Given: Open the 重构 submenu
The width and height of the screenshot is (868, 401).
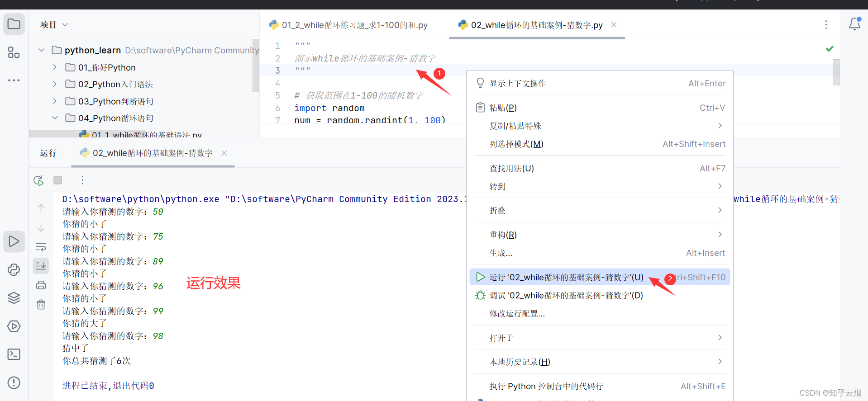Looking at the screenshot, I should pyautogui.click(x=600, y=235).
